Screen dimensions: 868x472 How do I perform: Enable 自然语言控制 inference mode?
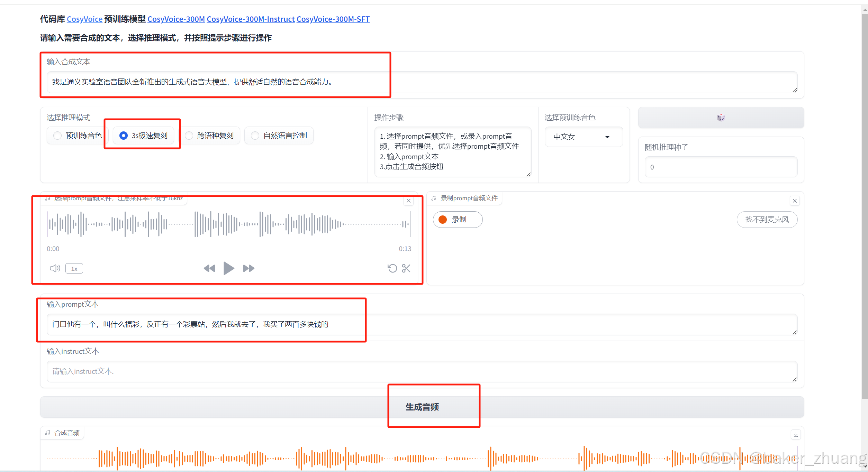tap(255, 135)
